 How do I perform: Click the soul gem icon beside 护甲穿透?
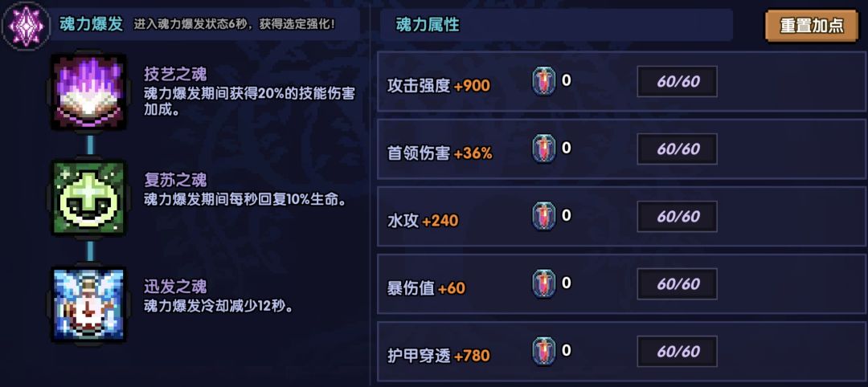click(544, 352)
